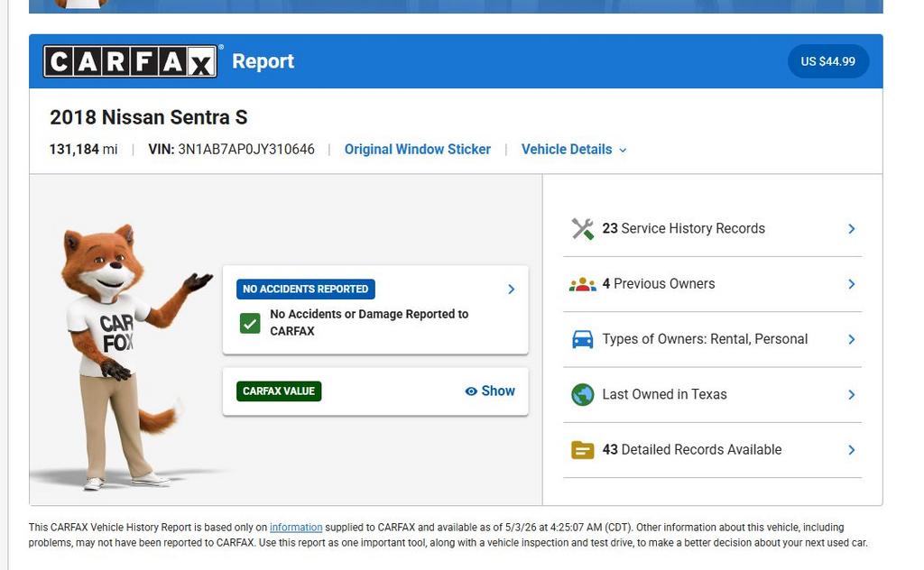Click the folder Detailed Records icon

(x=582, y=450)
